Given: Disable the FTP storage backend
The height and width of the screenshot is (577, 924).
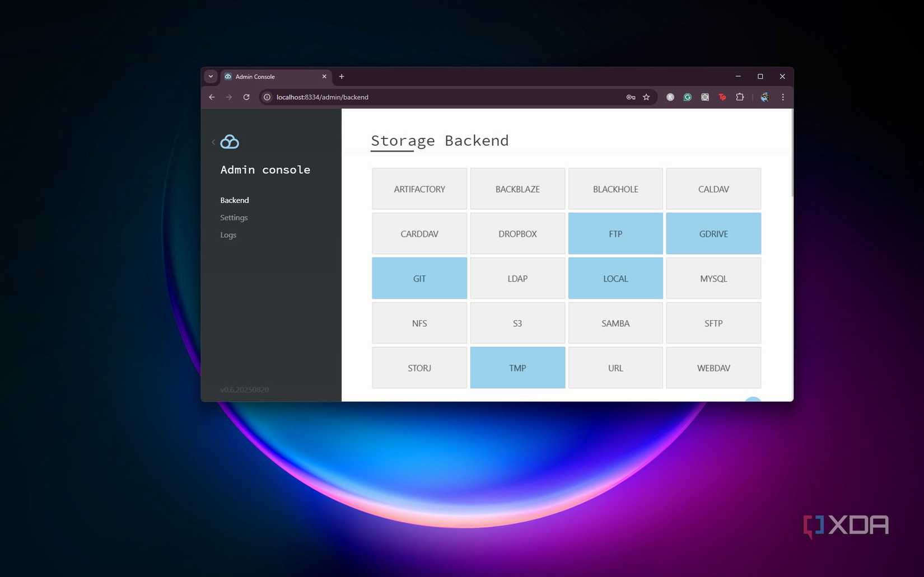Looking at the screenshot, I should [x=615, y=233].
